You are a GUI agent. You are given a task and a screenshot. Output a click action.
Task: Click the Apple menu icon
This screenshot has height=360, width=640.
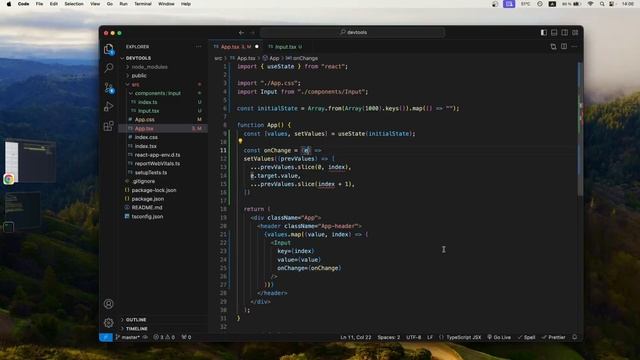[9, 4]
